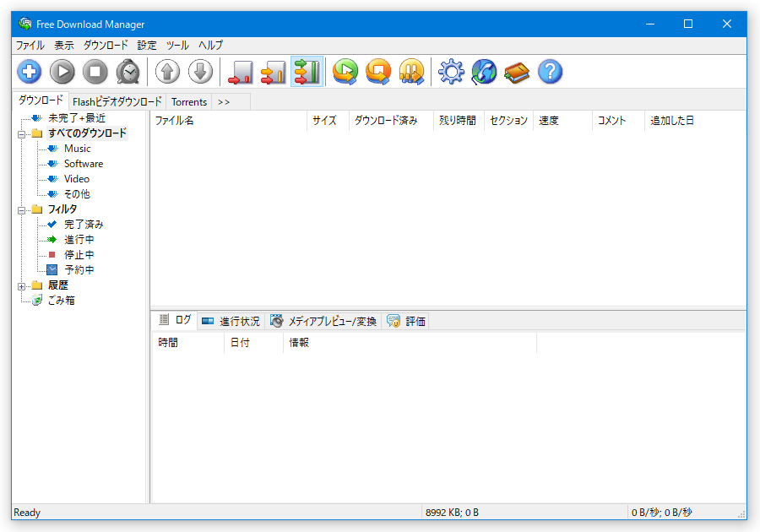Select the 完了済み filter
760x532 pixels.
coord(84,225)
